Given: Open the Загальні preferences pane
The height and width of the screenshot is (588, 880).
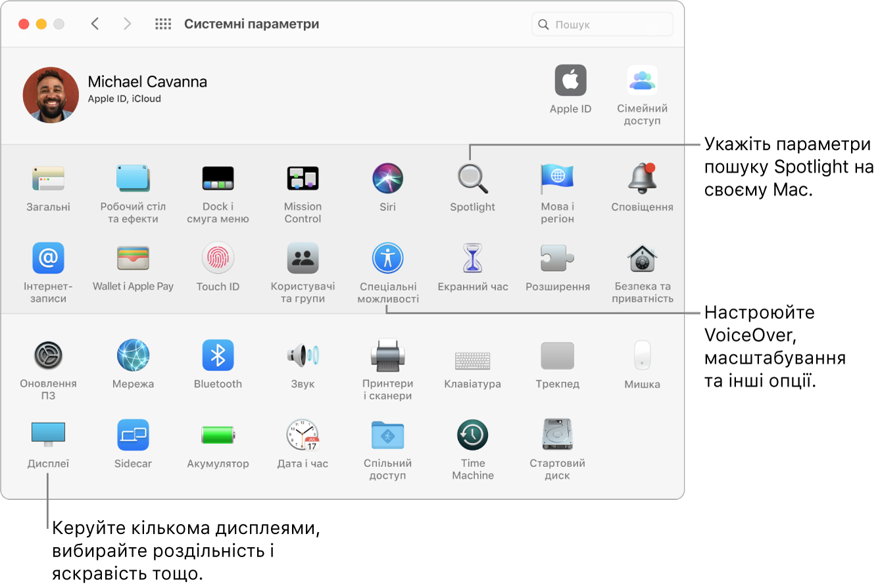Looking at the screenshot, I should 48,178.
